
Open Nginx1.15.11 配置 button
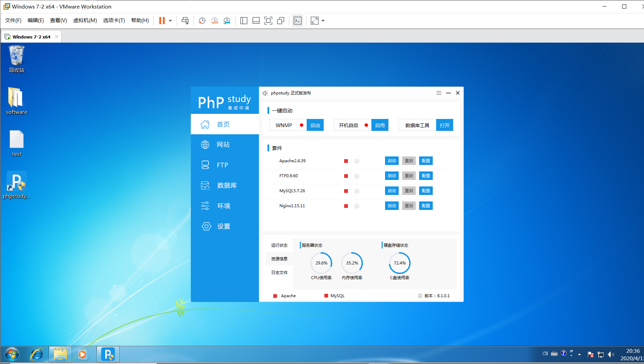point(426,206)
